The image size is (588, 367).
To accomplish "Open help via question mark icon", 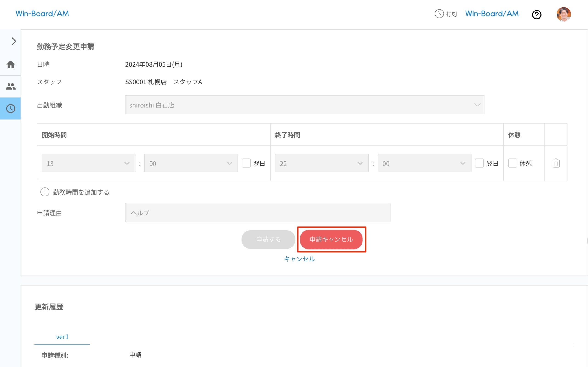I will (537, 14).
